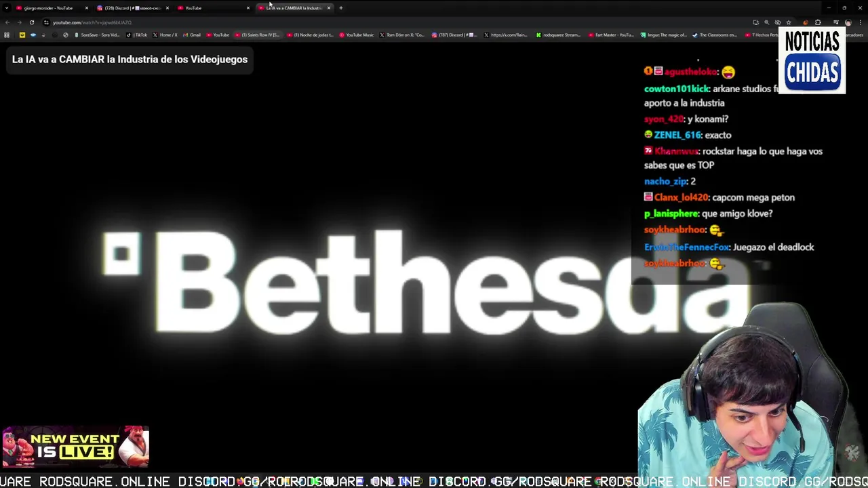Open the rodsquaree Stream bookmark

pos(558,35)
